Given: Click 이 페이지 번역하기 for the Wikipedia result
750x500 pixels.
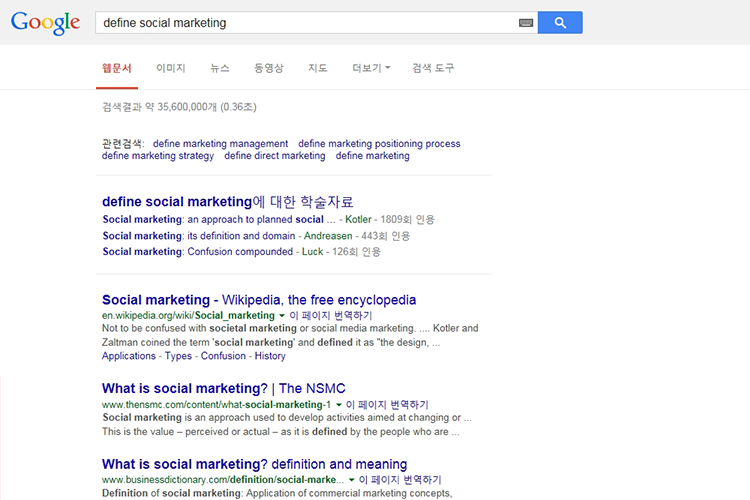Looking at the screenshot, I should click(x=331, y=316).
